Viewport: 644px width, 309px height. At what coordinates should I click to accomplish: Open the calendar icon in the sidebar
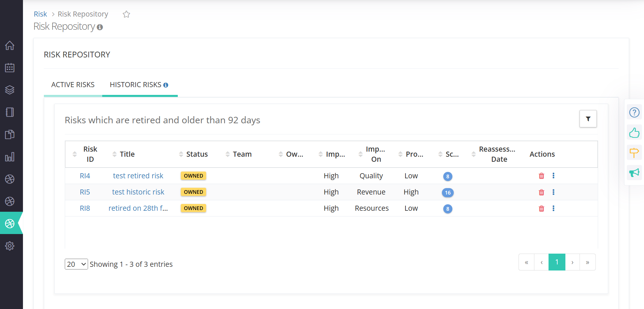click(x=10, y=68)
